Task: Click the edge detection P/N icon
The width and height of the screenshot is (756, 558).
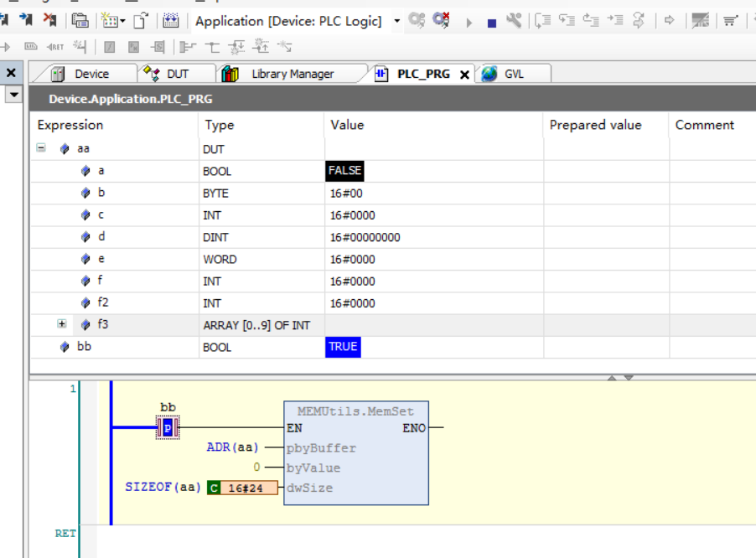Action: click(x=133, y=47)
